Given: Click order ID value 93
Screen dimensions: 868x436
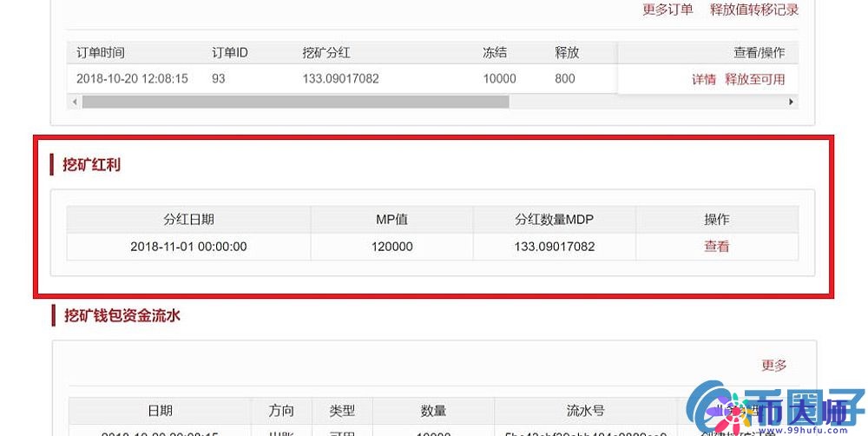Looking at the screenshot, I should tap(219, 79).
